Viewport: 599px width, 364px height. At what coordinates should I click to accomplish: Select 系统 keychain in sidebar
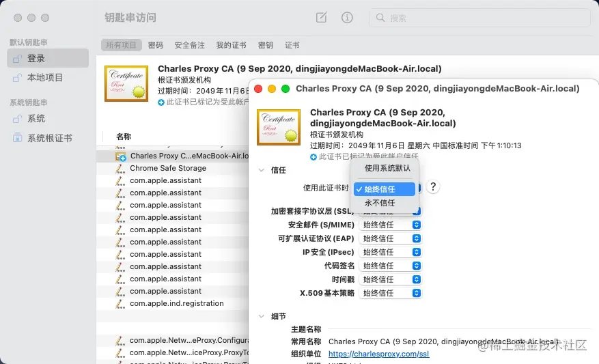(x=48, y=119)
